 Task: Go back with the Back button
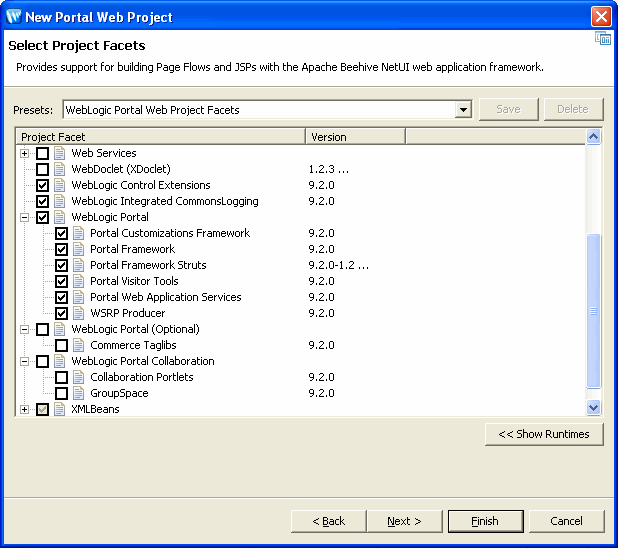tap(329, 521)
